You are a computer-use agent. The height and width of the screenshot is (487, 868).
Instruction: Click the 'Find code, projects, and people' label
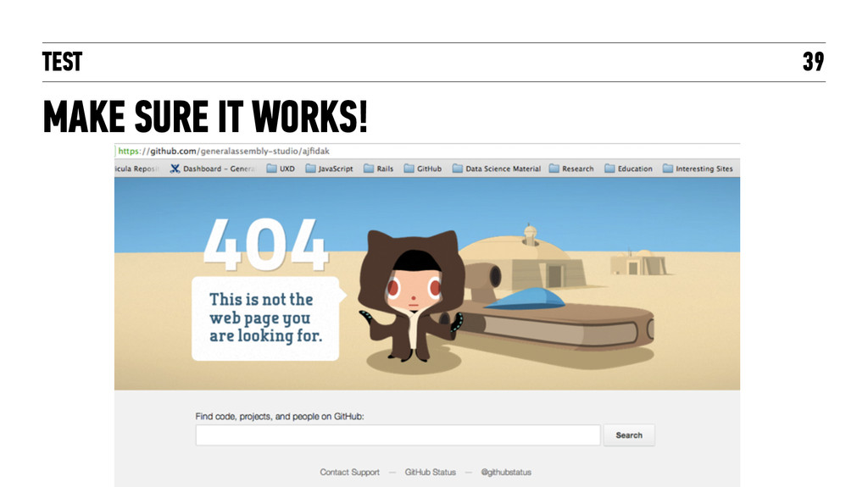coord(280,416)
